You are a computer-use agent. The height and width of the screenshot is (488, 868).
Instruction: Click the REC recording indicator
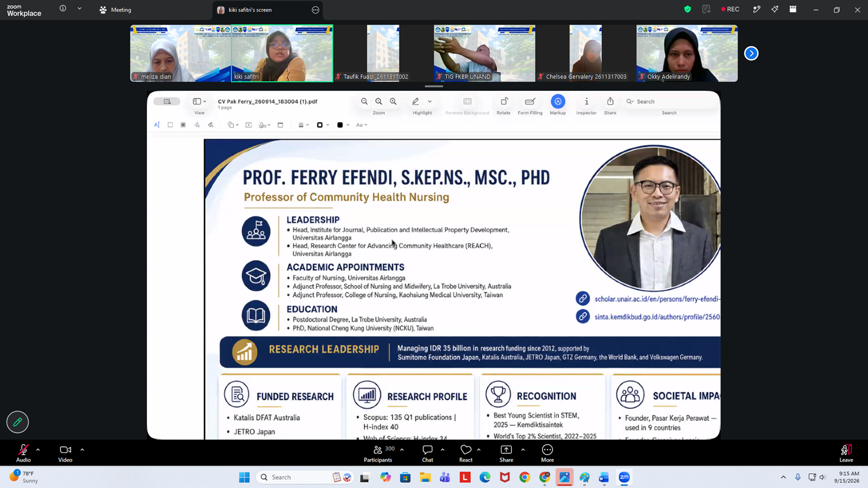[730, 9]
